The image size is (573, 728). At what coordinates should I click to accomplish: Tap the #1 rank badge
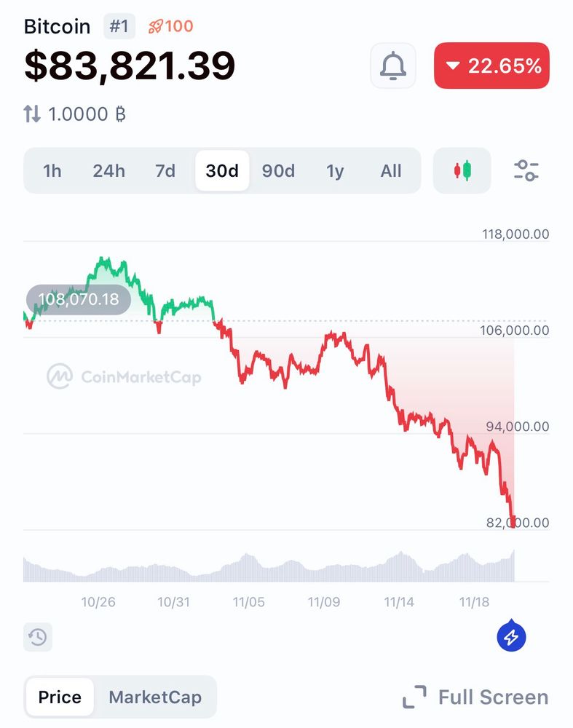(x=119, y=27)
